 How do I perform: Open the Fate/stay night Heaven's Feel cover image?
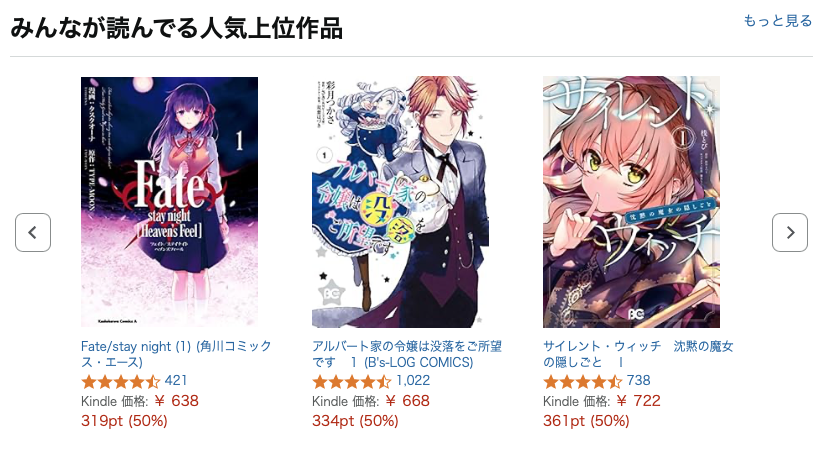coord(169,202)
